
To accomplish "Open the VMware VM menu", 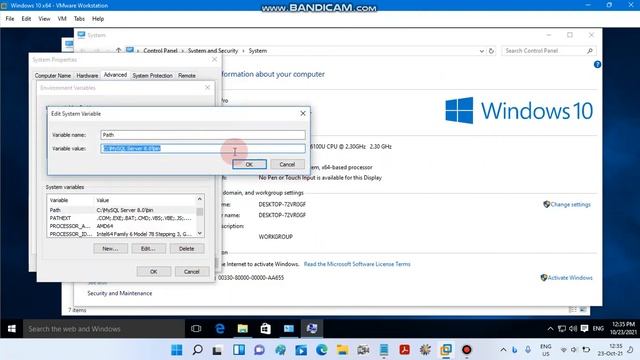I will point(62,19).
